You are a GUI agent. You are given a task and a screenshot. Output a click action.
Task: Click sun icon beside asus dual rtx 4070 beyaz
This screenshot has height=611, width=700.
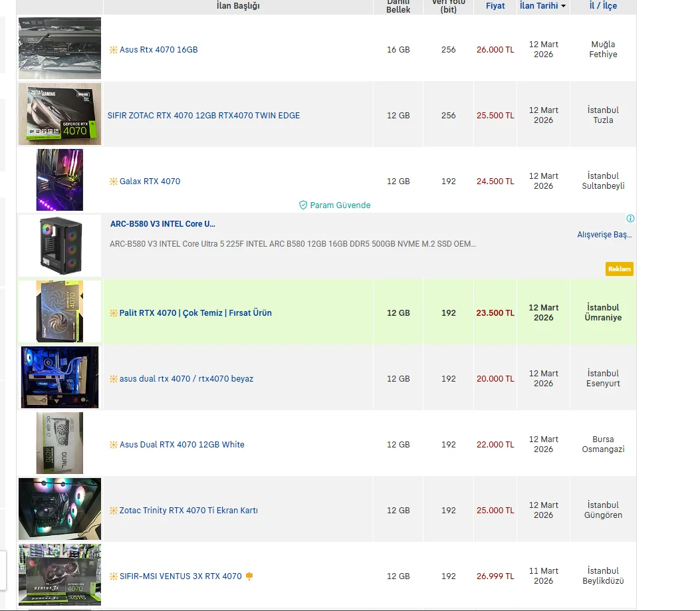[114, 379]
